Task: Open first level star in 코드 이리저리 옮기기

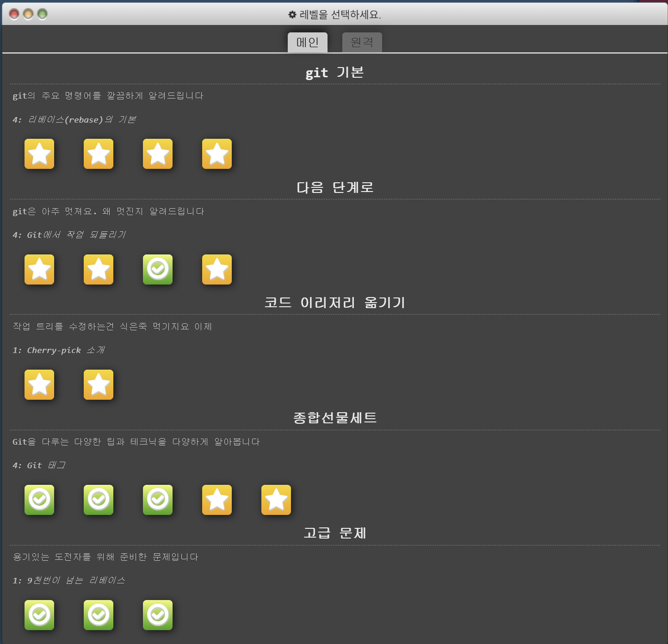Action: (x=39, y=384)
